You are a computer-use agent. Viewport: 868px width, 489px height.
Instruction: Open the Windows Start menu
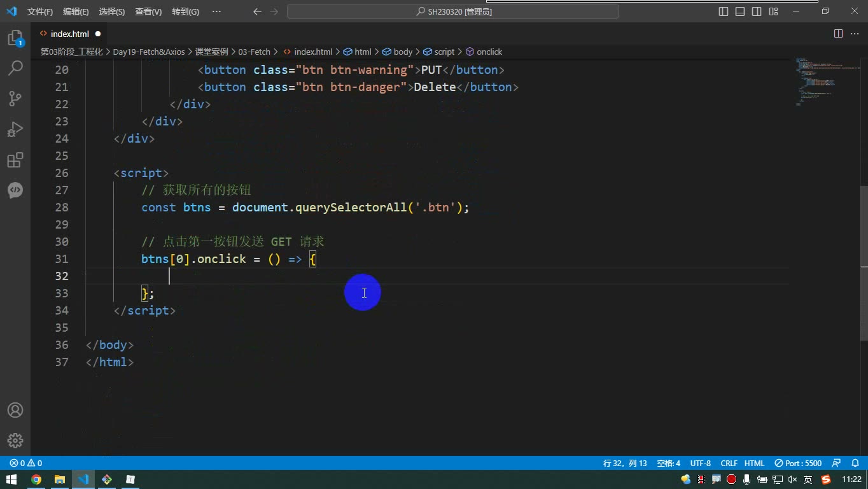click(11, 479)
